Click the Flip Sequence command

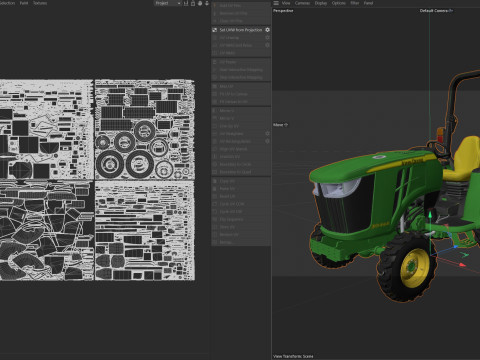tap(241, 219)
